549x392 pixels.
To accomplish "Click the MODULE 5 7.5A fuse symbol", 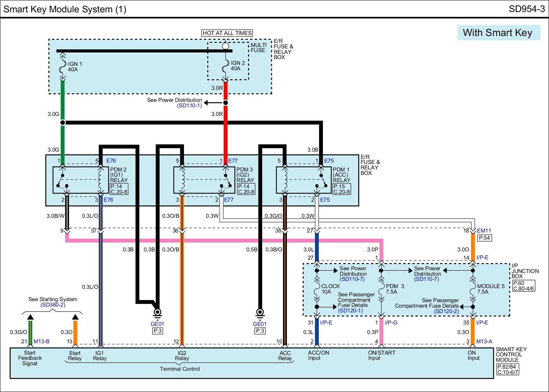I will (x=472, y=289).
